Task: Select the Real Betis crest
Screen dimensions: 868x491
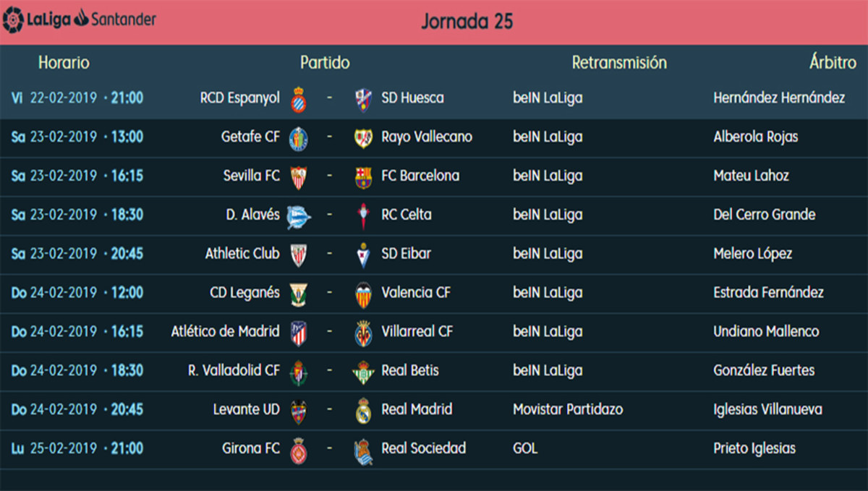Action: pyautogui.click(x=363, y=372)
